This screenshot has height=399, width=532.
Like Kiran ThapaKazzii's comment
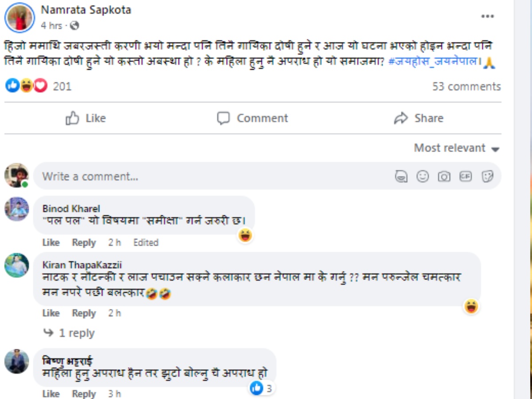(51, 313)
